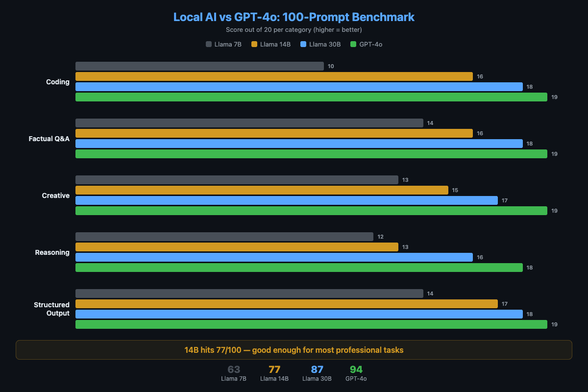Click the total score 77 for Llama 14B
The height and width of the screenshot is (392, 588).
pyautogui.click(x=274, y=369)
